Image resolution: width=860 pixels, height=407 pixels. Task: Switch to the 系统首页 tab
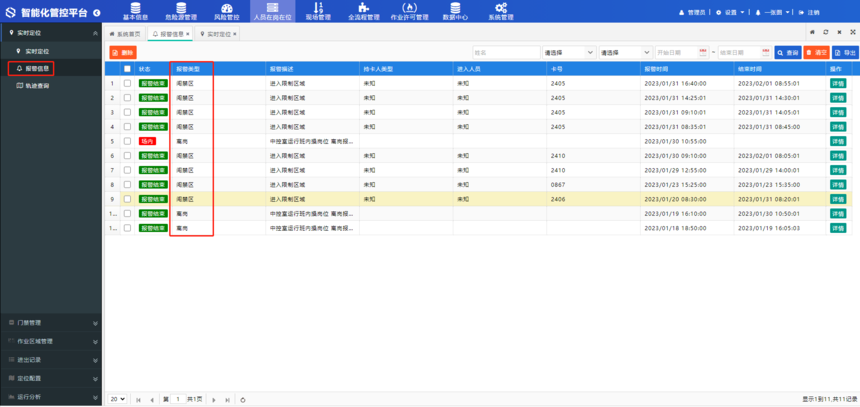pos(127,34)
